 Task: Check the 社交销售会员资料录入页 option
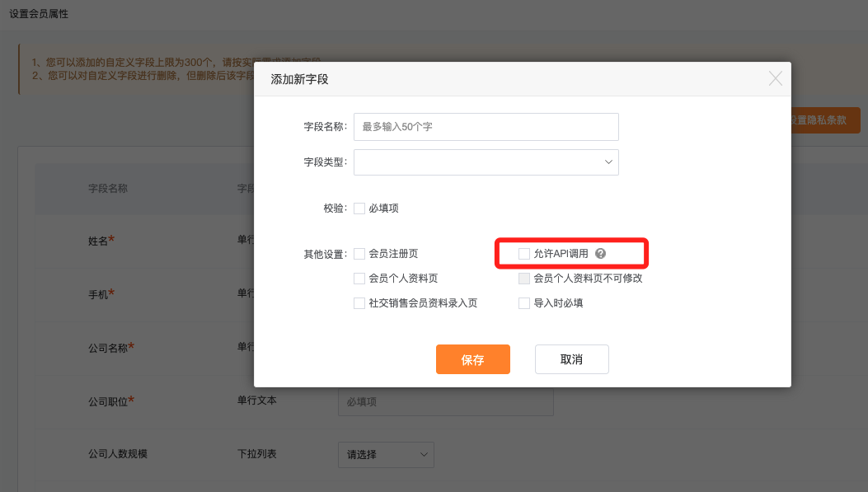[359, 302]
